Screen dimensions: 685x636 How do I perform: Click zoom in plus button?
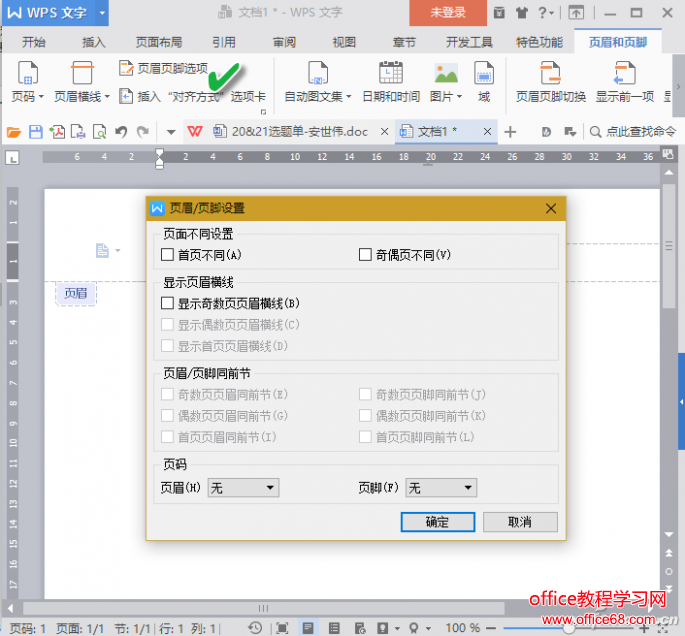click(x=644, y=628)
